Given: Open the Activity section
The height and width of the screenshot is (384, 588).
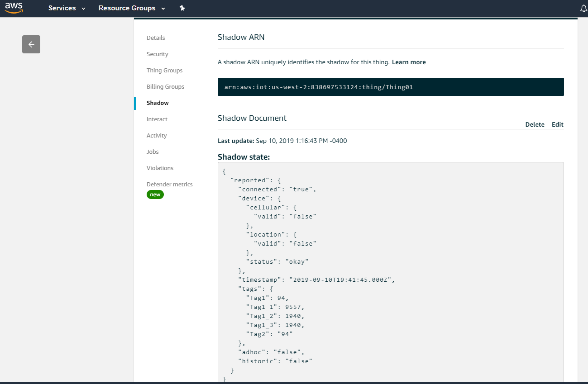Looking at the screenshot, I should coord(157,136).
